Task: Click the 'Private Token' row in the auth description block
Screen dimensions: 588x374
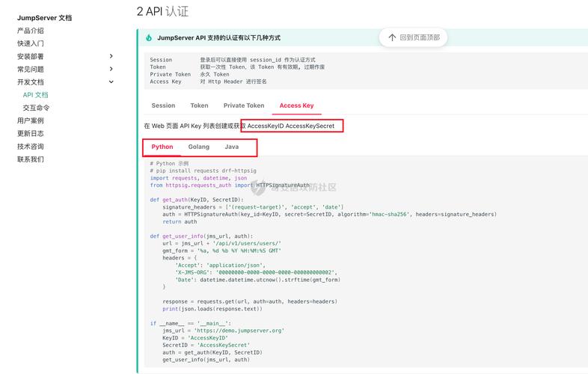Action: (189, 74)
